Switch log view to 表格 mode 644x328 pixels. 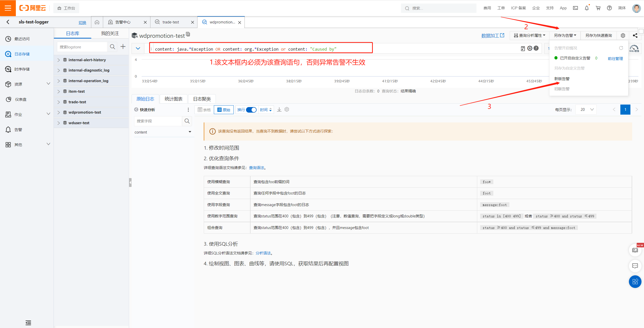coord(204,110)
